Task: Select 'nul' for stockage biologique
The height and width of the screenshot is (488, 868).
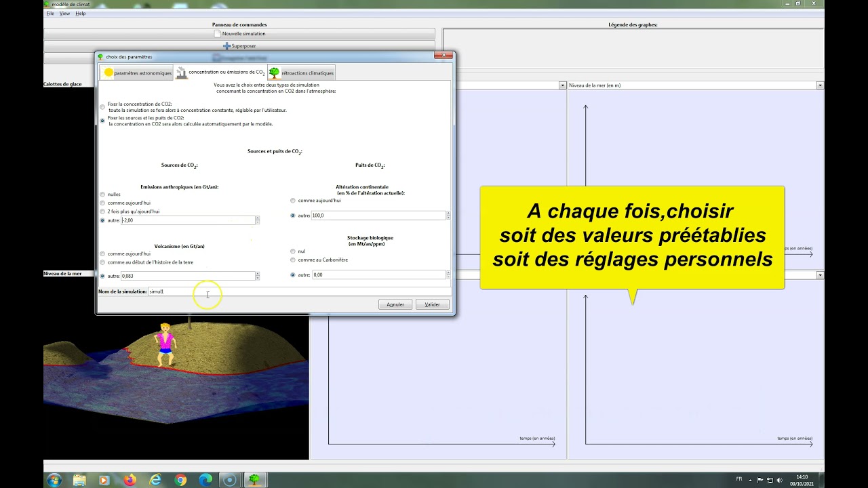Action: coord(293,251)
